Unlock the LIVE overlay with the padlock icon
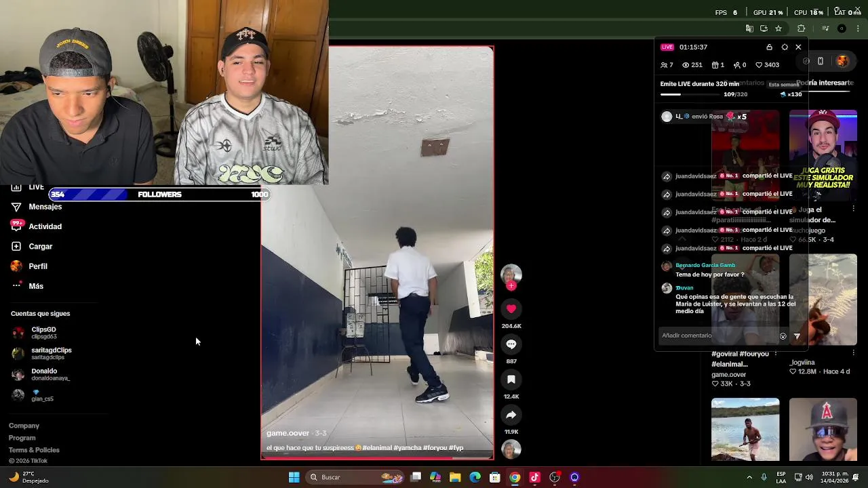868x488 pixels. 769,47
